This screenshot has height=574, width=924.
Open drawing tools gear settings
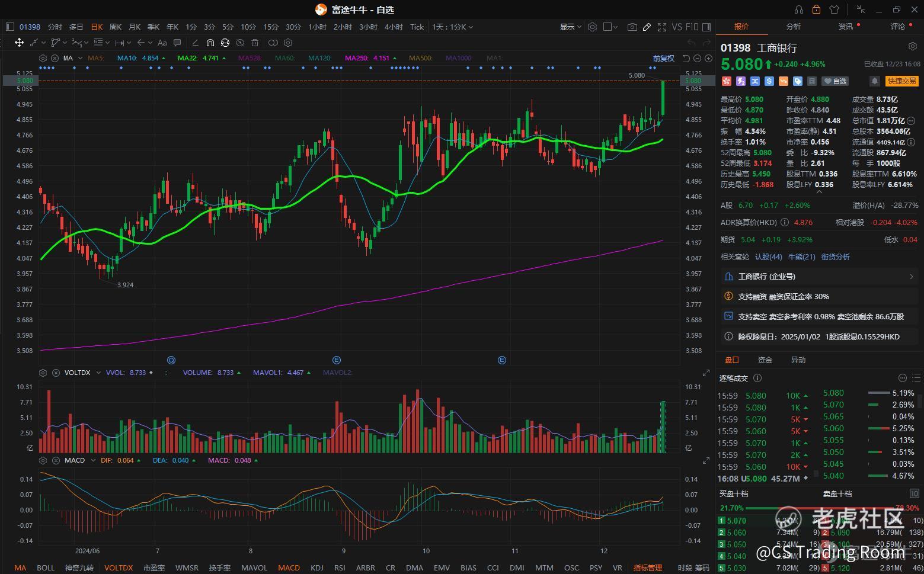pyautogui.click(x=288, y=43)
